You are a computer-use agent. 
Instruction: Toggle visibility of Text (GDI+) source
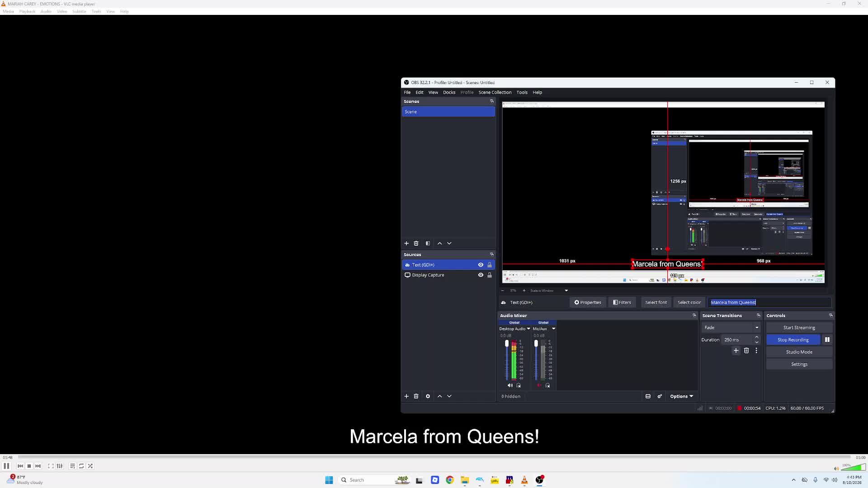point(481,265)
